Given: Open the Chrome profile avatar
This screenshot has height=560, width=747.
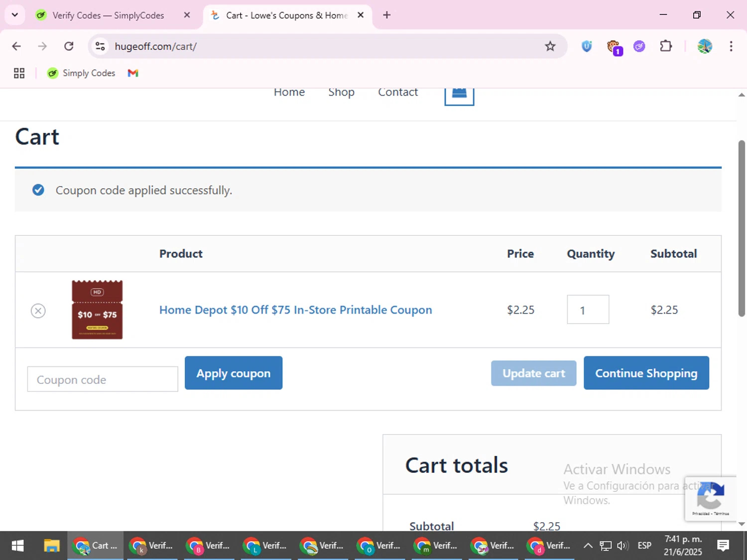Looking at the screenshot, I should (705, 46).
